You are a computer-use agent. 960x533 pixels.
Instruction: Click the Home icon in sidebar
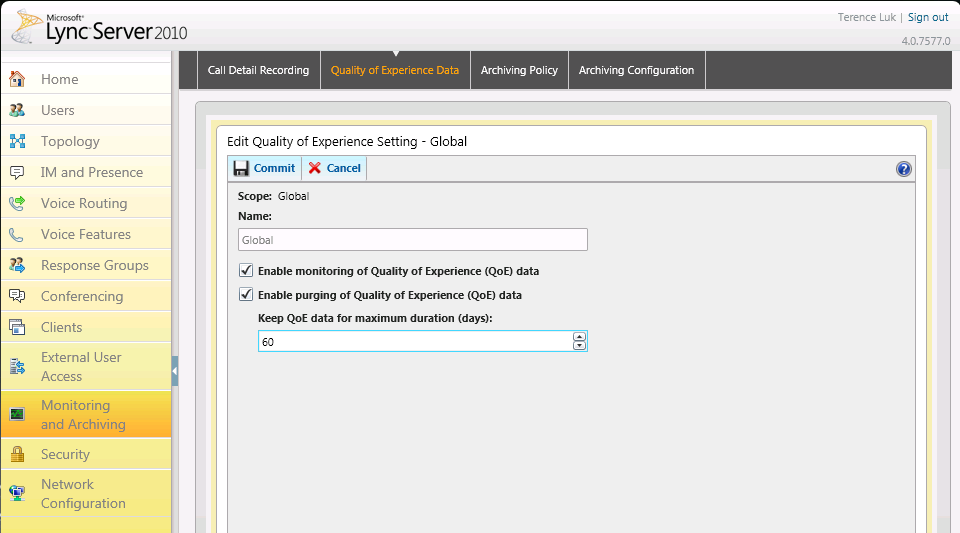(17, 79)
